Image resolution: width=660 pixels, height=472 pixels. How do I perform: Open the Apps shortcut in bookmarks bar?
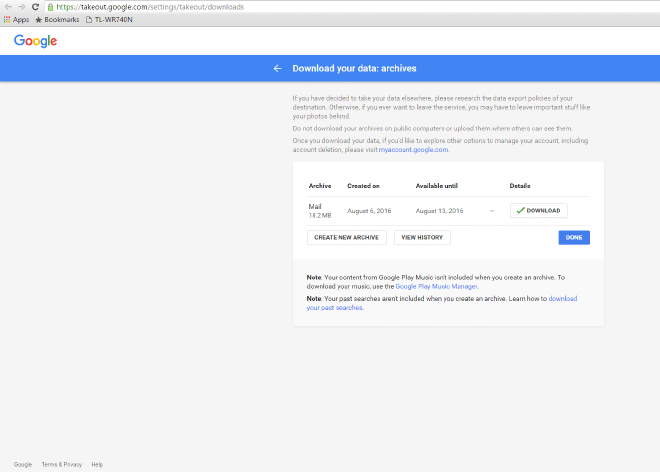click(x=16, y=19)
